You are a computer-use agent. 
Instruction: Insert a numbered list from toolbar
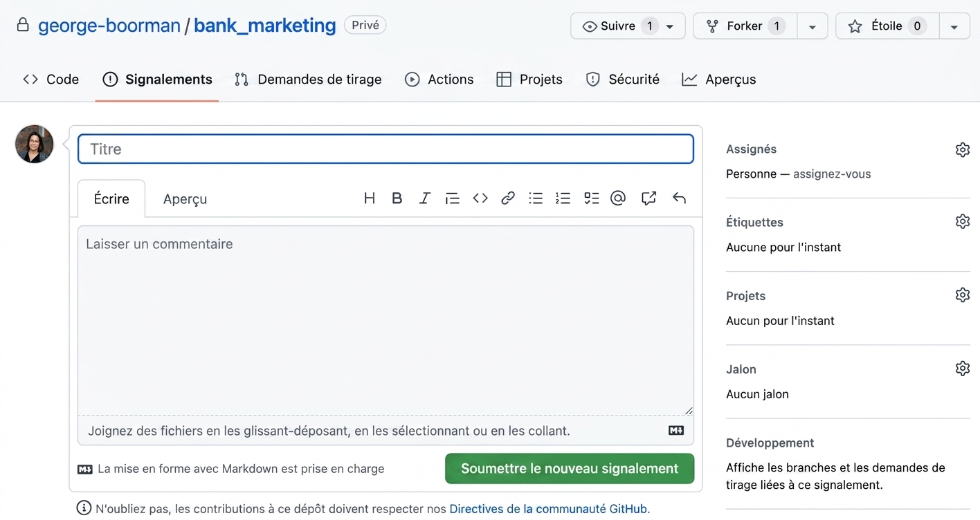(563, 198)
